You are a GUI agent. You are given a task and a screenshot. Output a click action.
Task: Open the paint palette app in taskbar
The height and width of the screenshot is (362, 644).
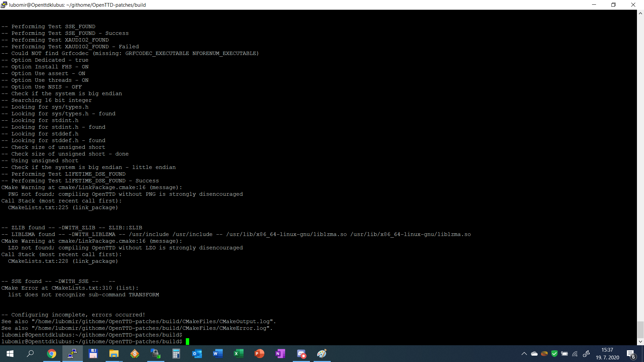(x=322, y=354)
